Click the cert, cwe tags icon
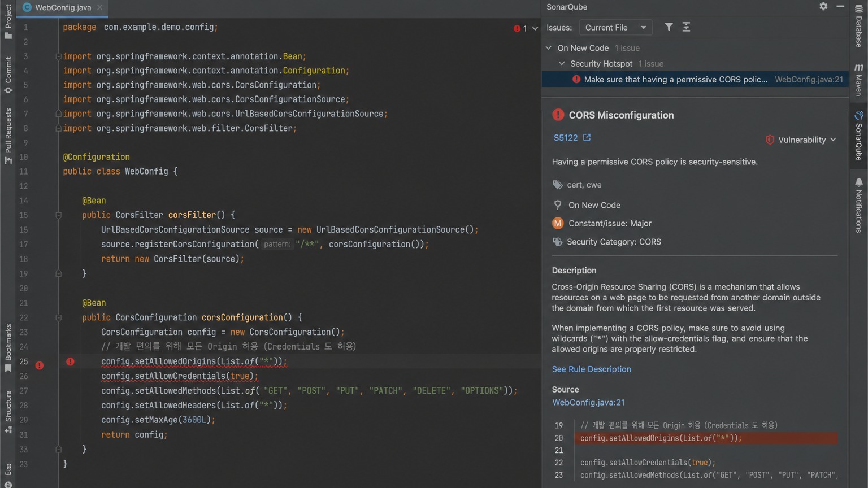The height and width of the screenshot is (488, 868). coord(558,185)
